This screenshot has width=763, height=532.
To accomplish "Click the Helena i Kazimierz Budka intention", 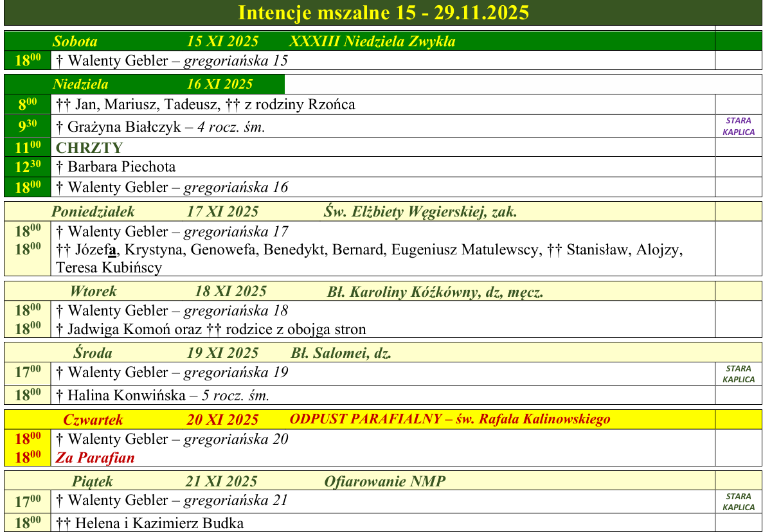I will 150,523.
